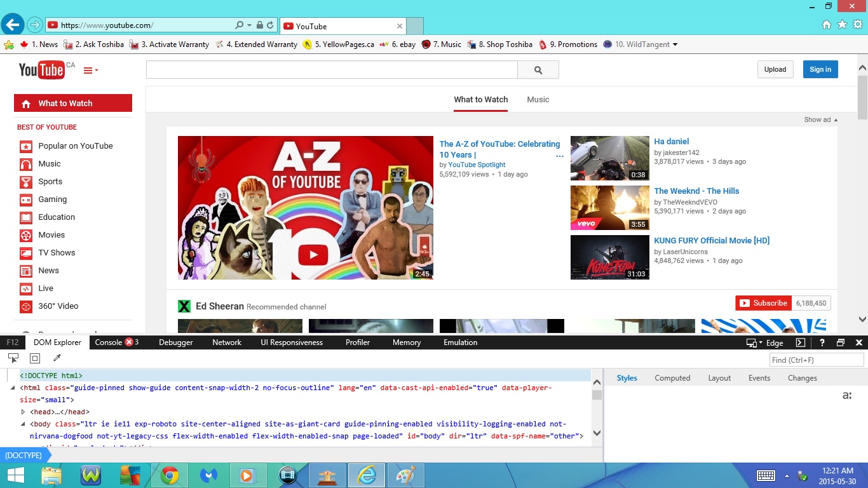The height and width of the screenshot is (488, 868).
Task: Go back with browser Back button
Action: 12,25
